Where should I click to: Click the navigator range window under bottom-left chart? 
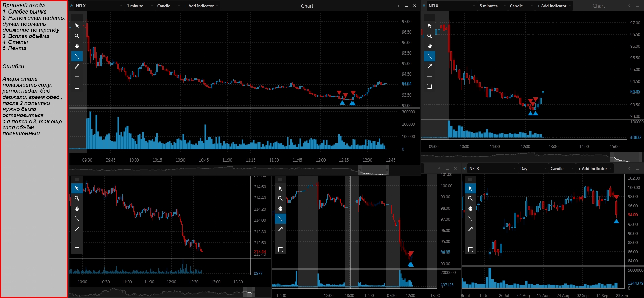point(249,292)
